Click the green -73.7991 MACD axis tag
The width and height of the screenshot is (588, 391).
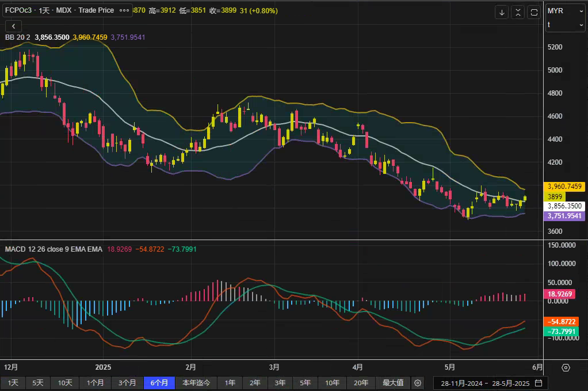point(561,331)
